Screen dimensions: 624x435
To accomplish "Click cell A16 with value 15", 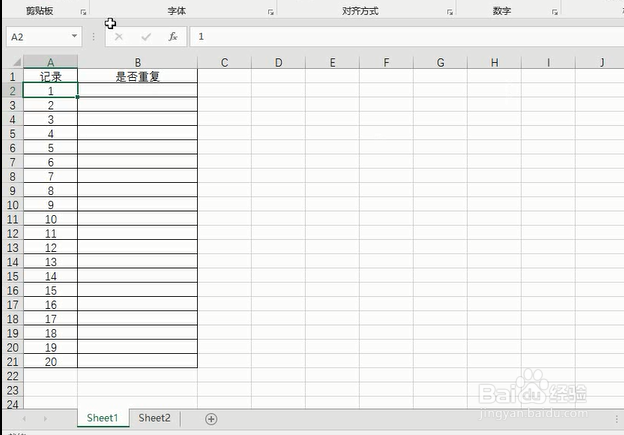I will (51, 291).
